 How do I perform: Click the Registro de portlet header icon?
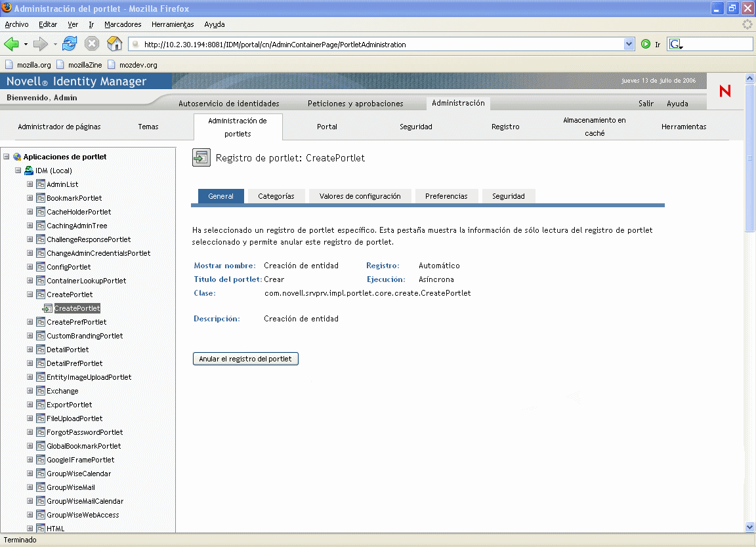201,157
